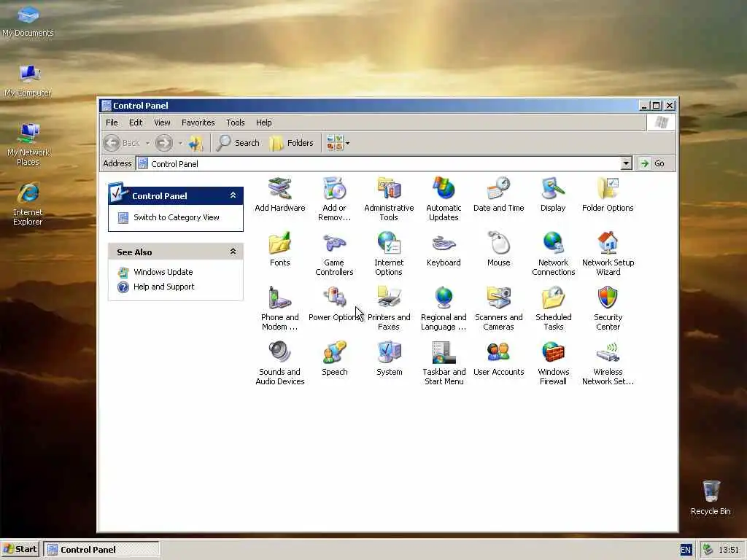Click the system tray clock
The height and width of the screenshot is (560, 747).
point(729,550)
